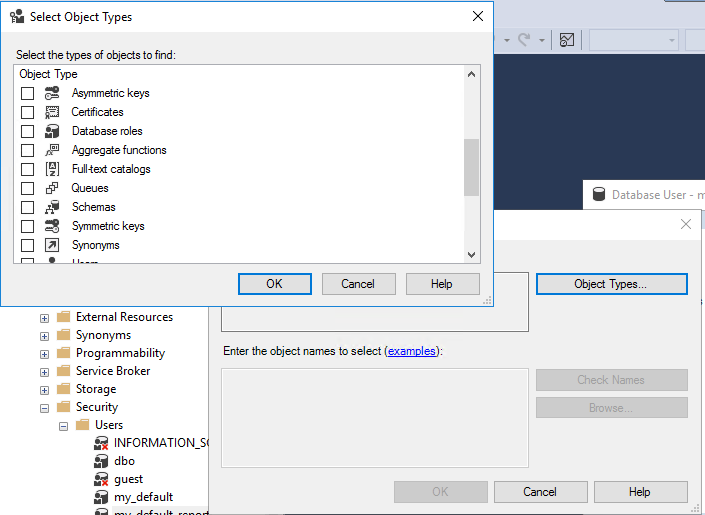Viewport: 705px width, 515px height.
Task: Click the object names input box
Action: [374, 417]
